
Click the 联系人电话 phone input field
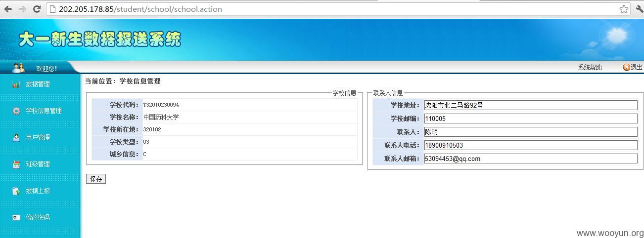[x=531, y=145]
